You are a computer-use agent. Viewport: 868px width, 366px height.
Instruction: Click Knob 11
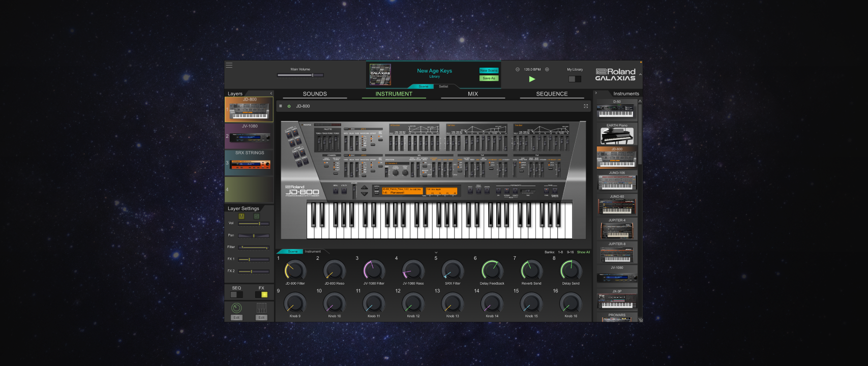coord(374,303)
